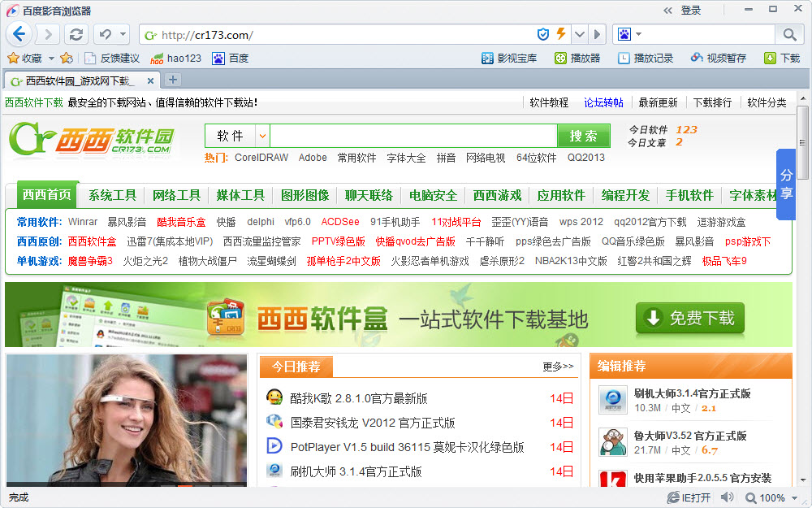The height and width of the screenshot is (508, 812).
Task: Select the 西西首页 navigation tab
Action: coord(47,195)
